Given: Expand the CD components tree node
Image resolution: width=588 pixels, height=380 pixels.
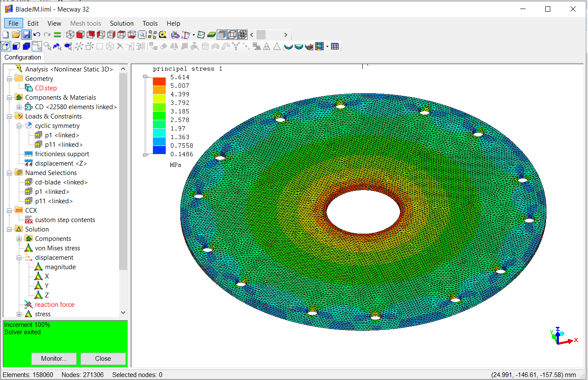Looking at the screenshot, I should [x=19, y=107].
